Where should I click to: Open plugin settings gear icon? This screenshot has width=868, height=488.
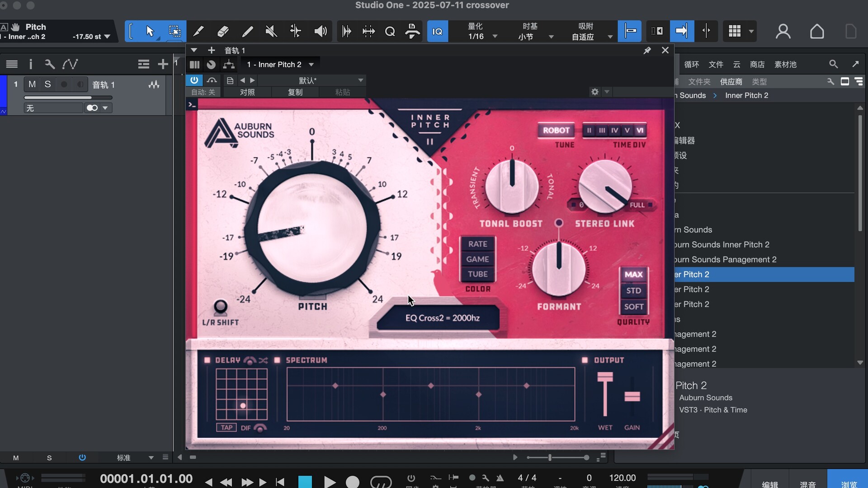click(x=595, y=92)
